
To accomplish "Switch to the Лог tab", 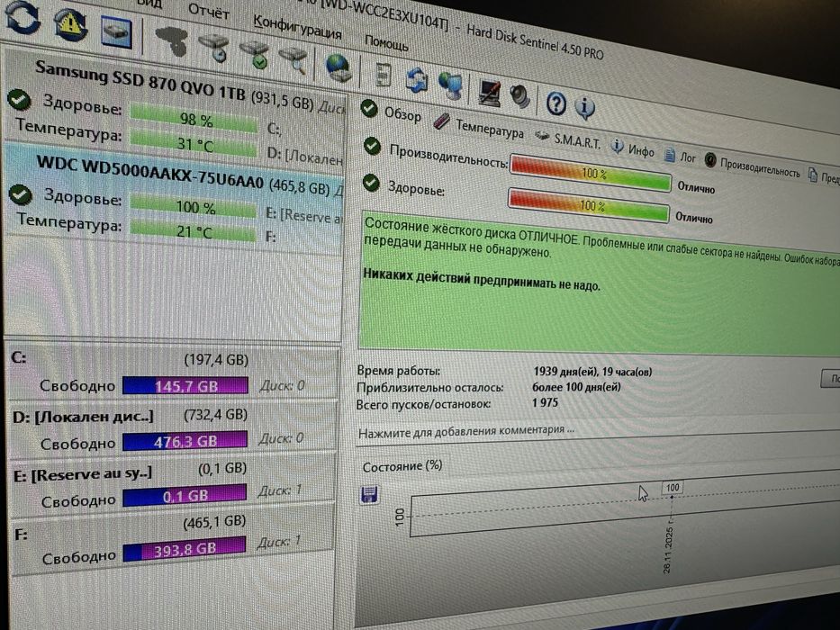I will tap(680, 157).
